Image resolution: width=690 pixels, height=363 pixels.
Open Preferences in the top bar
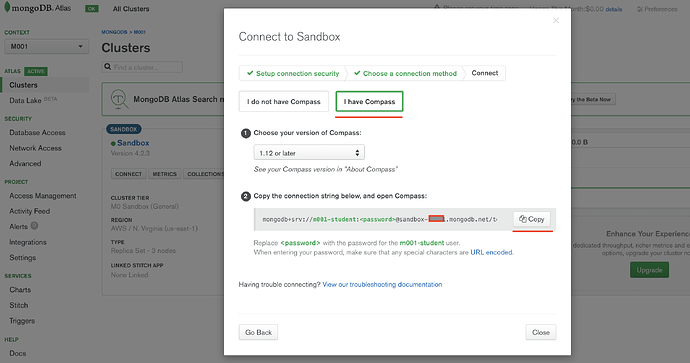[x=657, y=9]
